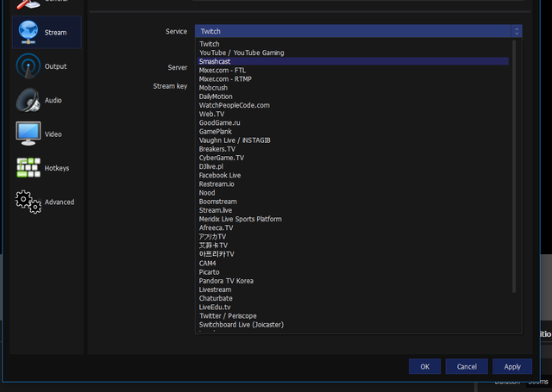Select GamePlank entry
Screen dimensions: 552x392
pos(354,132)
